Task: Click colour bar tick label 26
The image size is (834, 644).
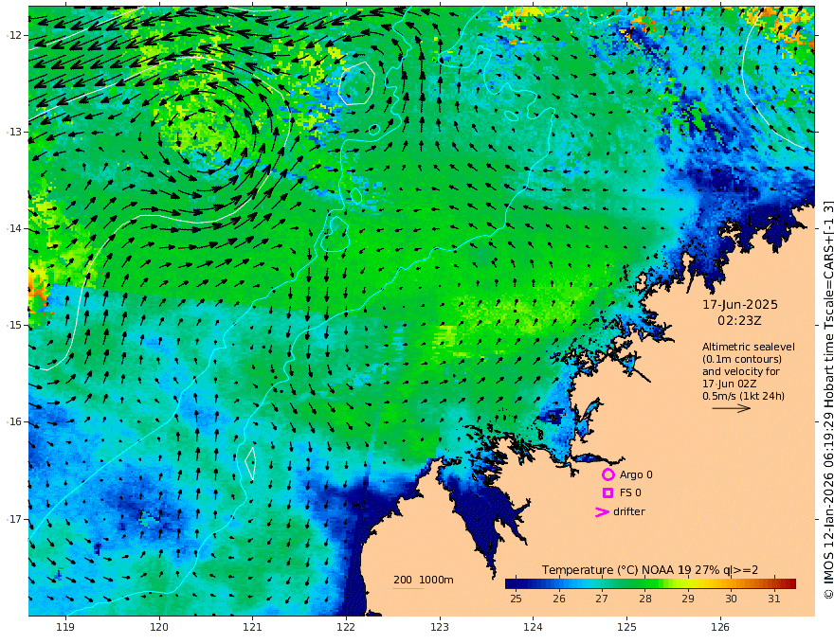Action: 559,599
